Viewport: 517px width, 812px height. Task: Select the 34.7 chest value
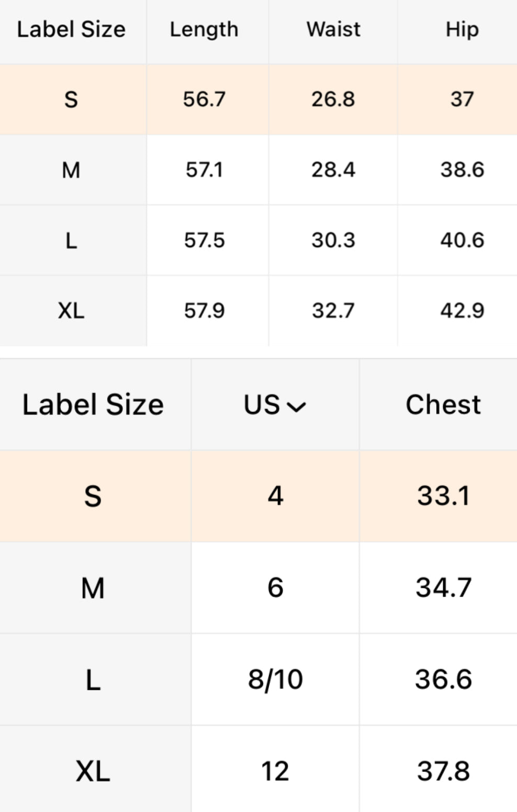(x=443, y=588)
